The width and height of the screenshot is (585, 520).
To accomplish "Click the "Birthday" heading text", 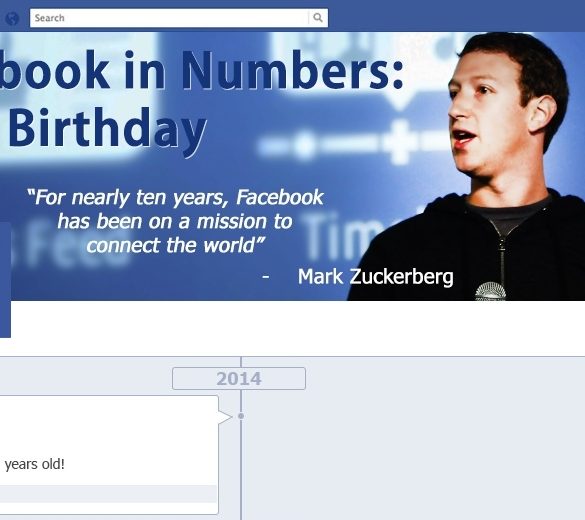I will 107,129.
